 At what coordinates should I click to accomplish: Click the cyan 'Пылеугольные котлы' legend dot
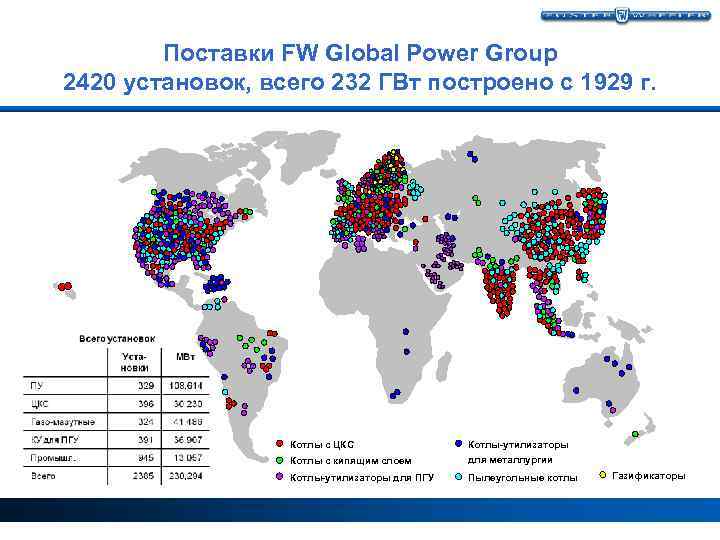pos(457,477)
